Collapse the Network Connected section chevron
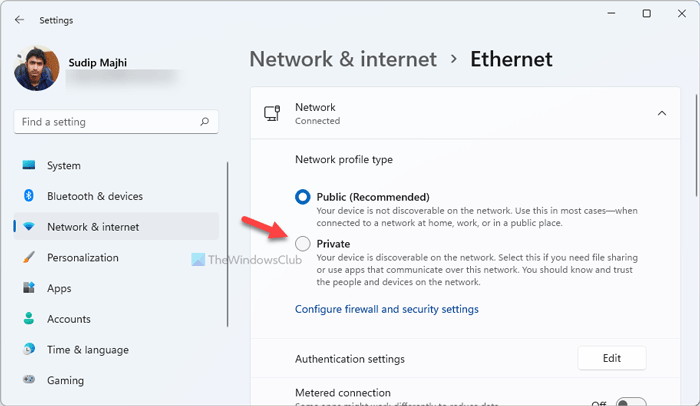 (661, 114)
